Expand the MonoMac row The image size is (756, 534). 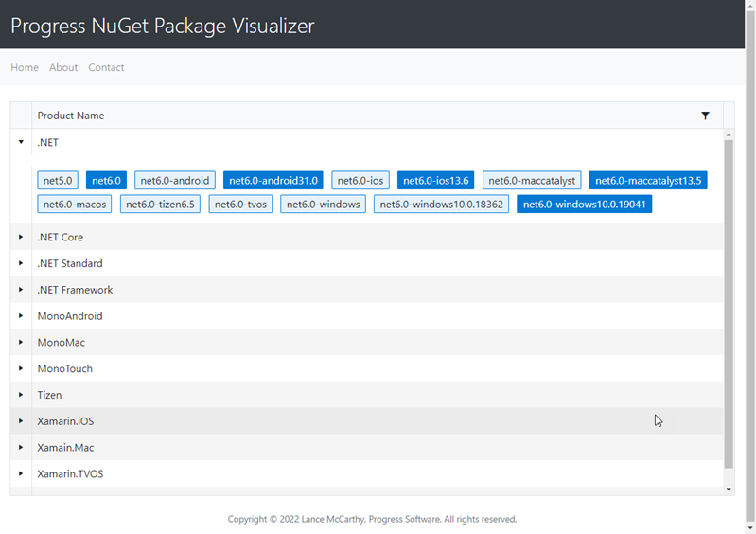[21, 342]
